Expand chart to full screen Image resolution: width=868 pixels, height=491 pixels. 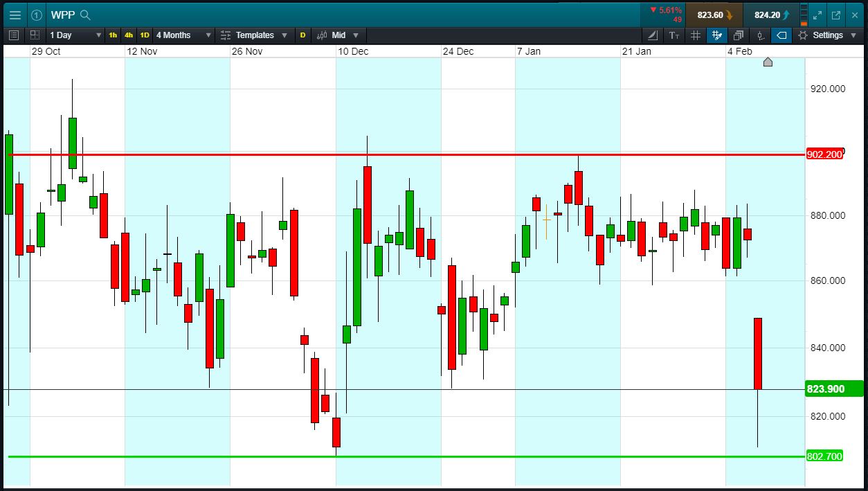817,15
